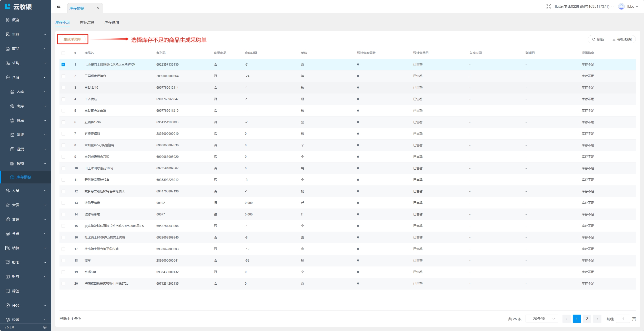This screenshot has width=644, height=331.
Task: Check the box for 三层钢木促销台
Action: coord(63,76)
